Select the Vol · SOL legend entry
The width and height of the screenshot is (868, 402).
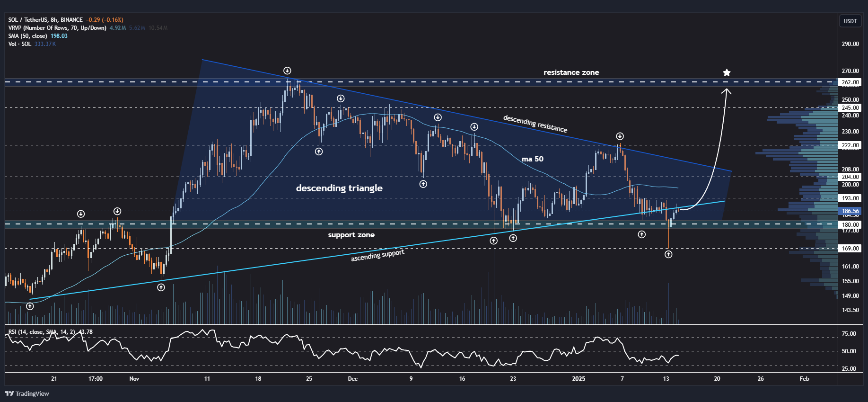[x=19, y=44]
